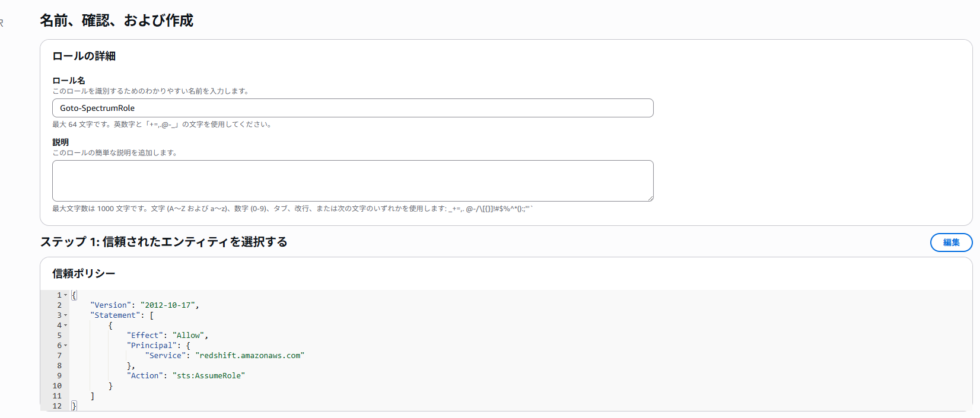Click line number 10 in the code gutter
The height and width of the screenshot is (418, 980).
click(x=57, y=386)
